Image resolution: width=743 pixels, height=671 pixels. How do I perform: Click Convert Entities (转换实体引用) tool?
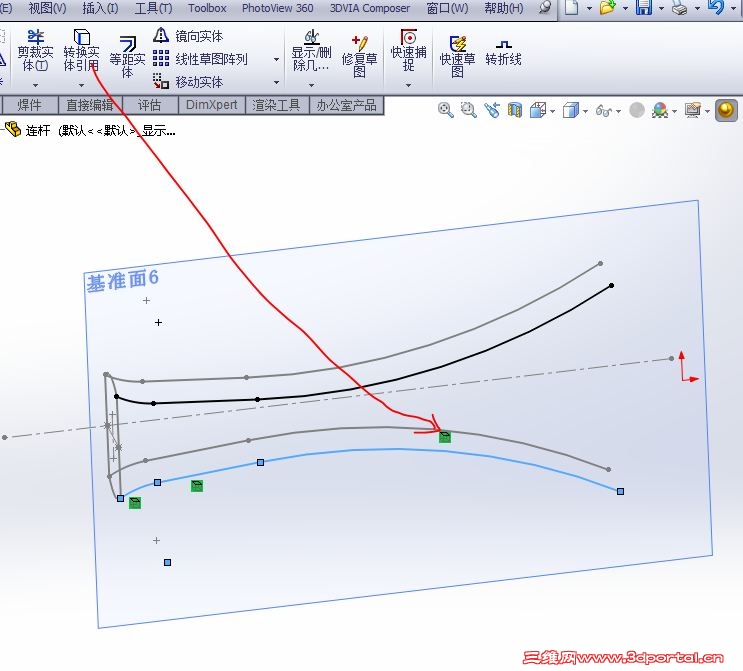(82, 50)
